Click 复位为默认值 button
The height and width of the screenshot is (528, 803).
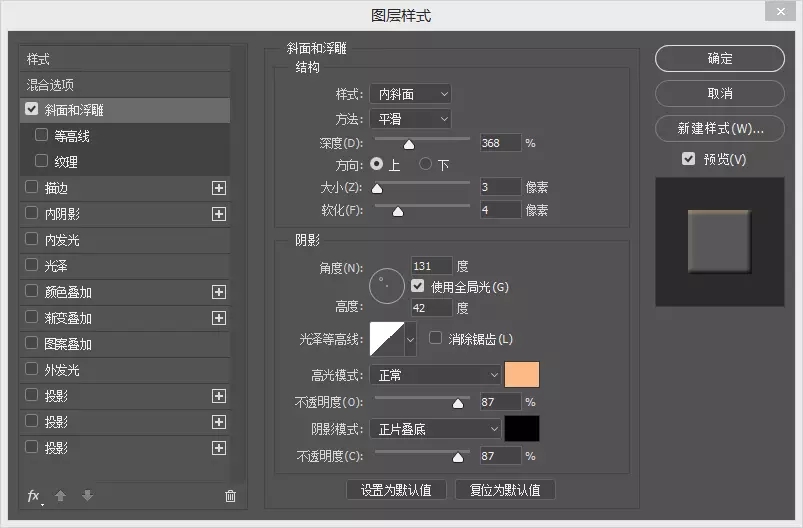(x=505, y=490)
